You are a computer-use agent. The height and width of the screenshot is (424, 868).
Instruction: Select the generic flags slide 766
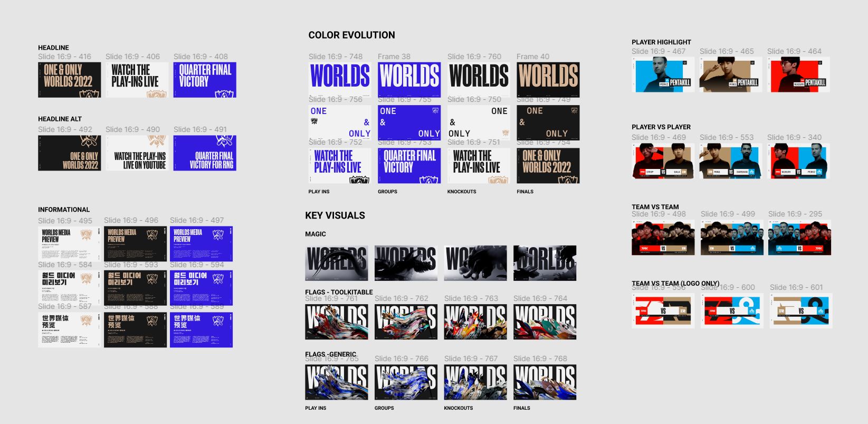click(406, 382)
